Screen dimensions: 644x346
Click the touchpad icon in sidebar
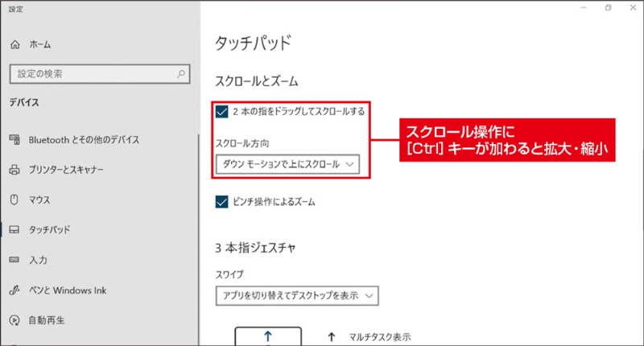pos(14,230)
